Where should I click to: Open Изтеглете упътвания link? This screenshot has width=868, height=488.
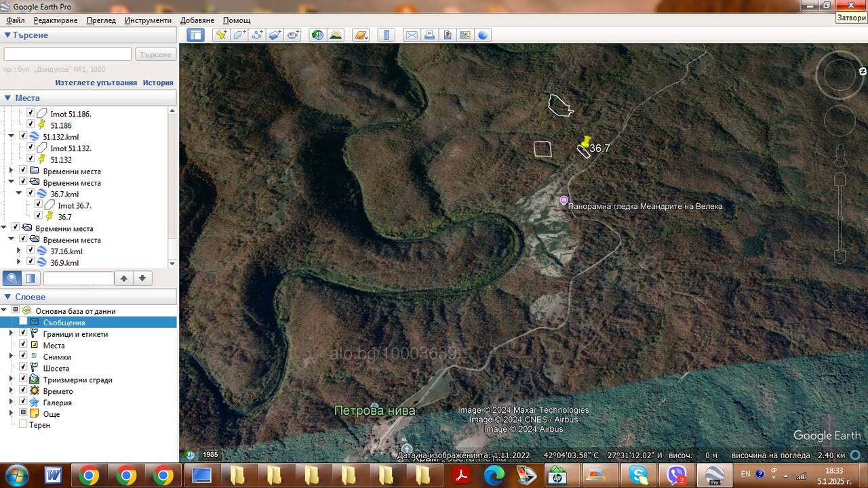(x=96, y=83)
